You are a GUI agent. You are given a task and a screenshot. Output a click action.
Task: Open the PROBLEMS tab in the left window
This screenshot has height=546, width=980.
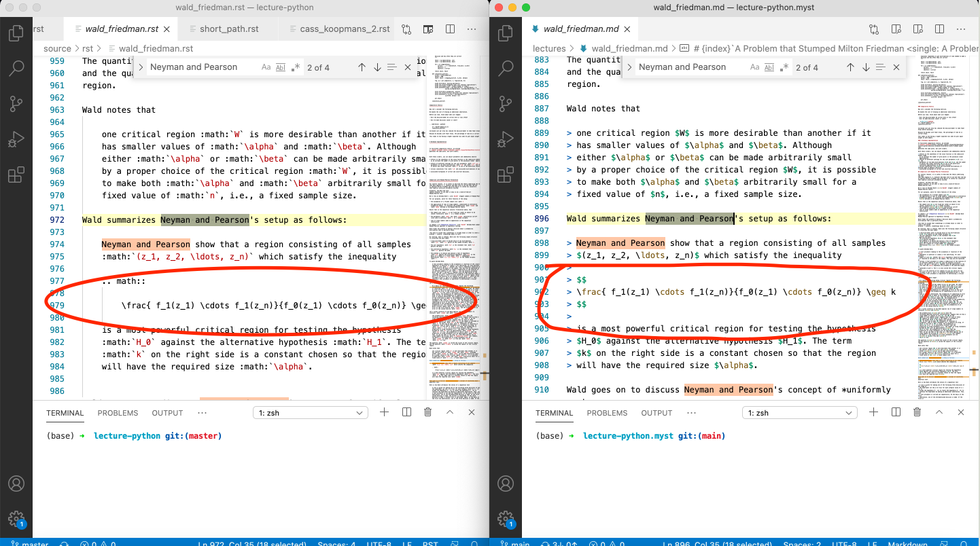(118, 413)
